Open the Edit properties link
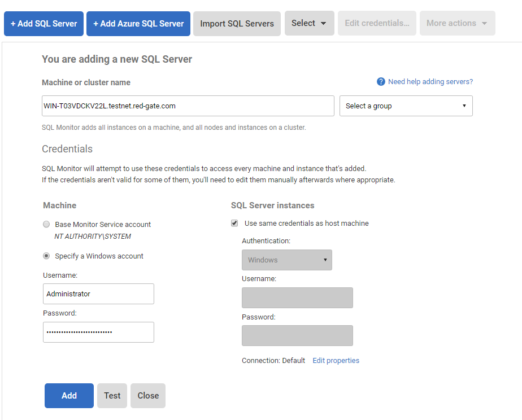The image size is (522, 420). point(336,361)
